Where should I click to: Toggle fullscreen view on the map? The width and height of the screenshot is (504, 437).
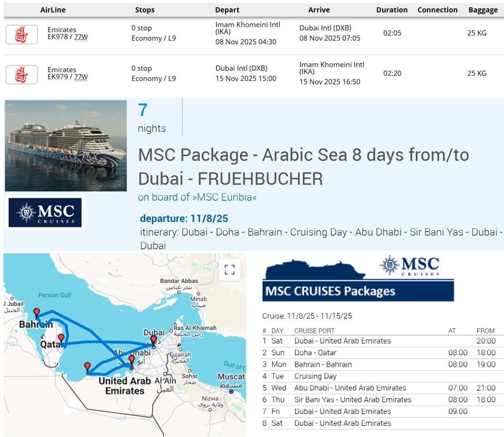(x=229, y=269)
